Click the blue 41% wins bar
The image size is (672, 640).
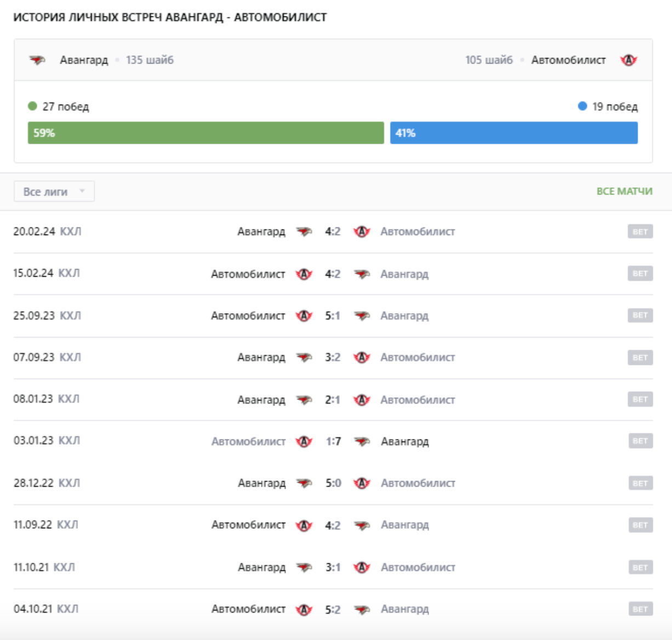click(514, 133)
